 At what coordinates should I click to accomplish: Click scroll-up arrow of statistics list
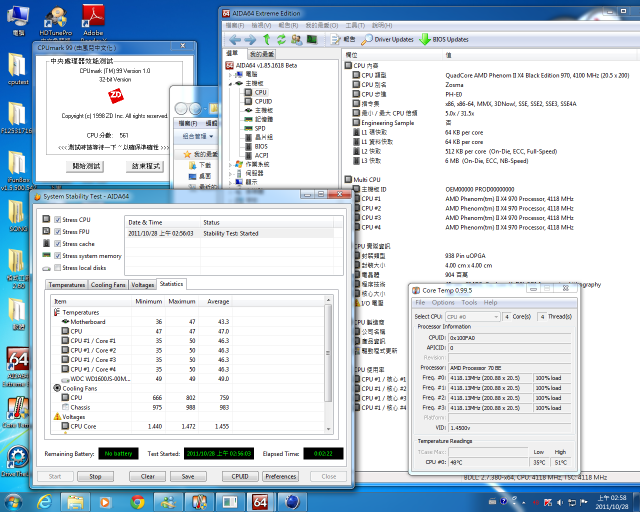pyautogui.click(x=328, y=300)
